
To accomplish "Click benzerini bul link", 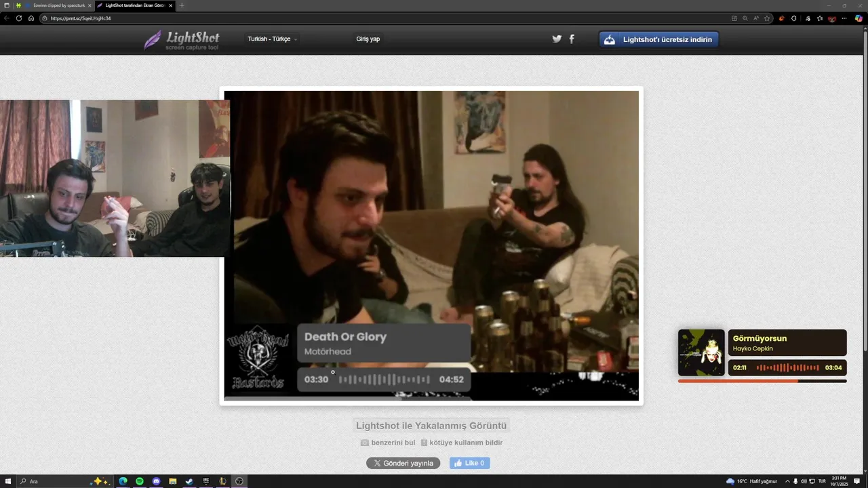I will (388, 443).
